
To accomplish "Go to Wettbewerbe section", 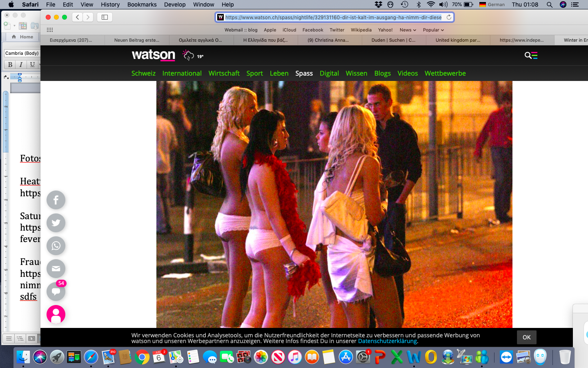I will coord(445,73).
